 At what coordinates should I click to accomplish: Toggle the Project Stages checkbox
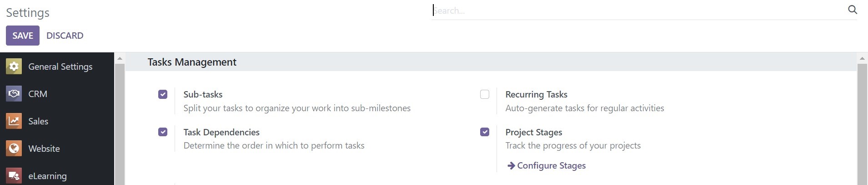pyautogui.click(x=485, y=132)
